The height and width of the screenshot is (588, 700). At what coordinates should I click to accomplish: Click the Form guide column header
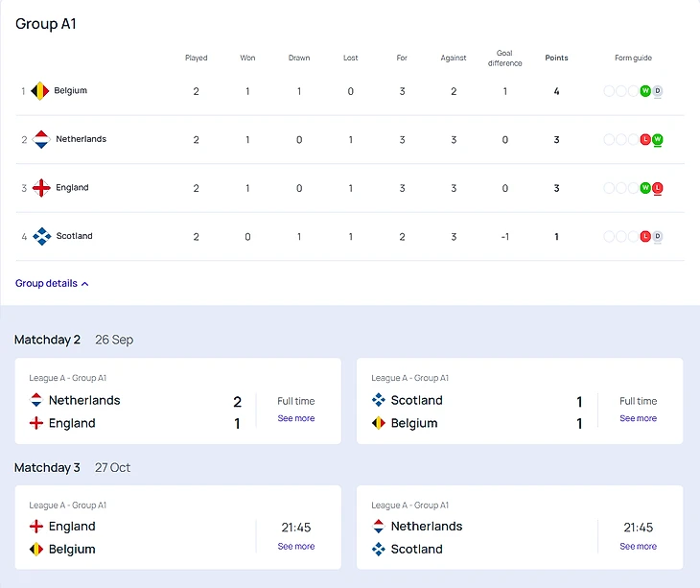(x=633, y=59)
